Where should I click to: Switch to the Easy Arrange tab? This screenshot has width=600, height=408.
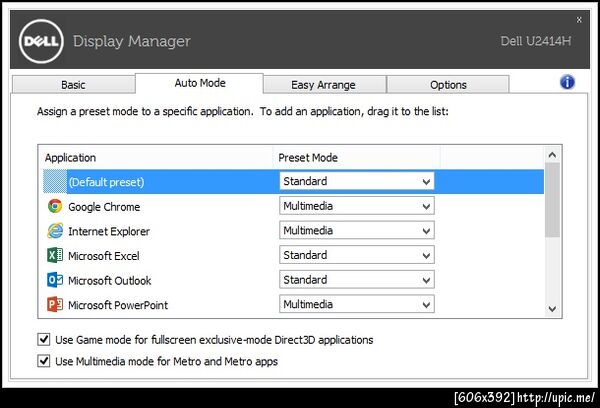tap(324, 85)
